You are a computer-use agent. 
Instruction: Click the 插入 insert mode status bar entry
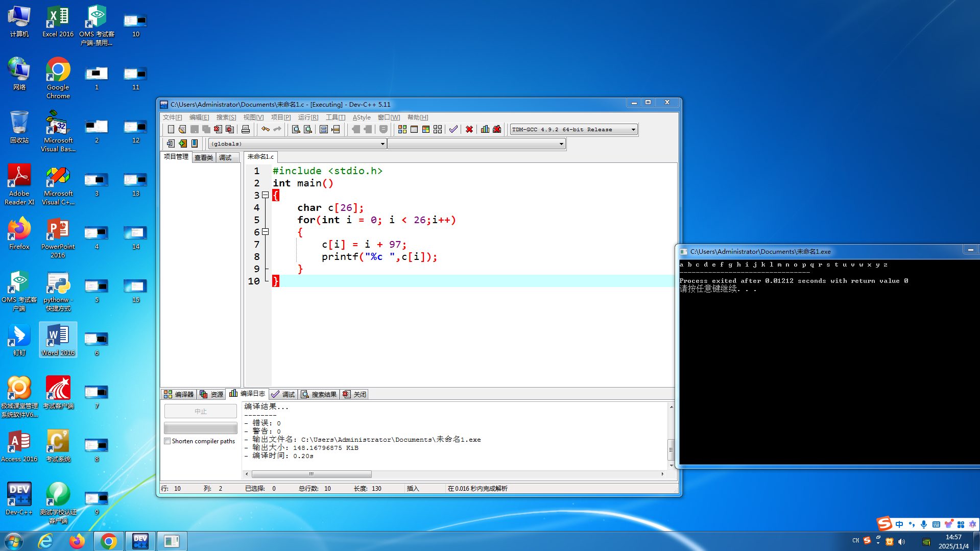(x=413, y=489)
